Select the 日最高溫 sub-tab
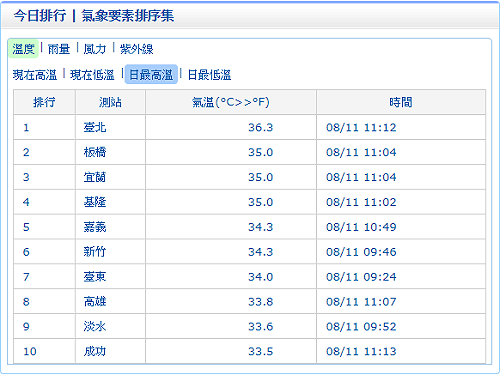The height and width of the screenshot is (375, 500). tap(151, 74)
